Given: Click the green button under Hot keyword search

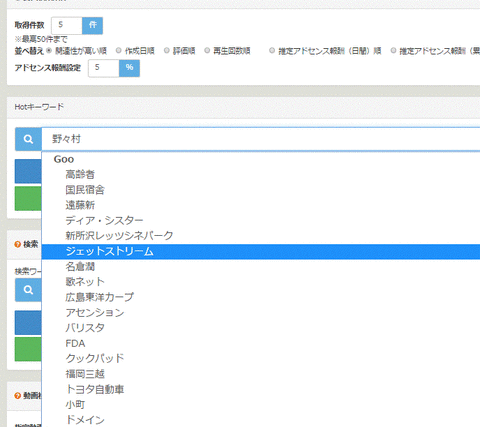Looking at the screenshot, I should point(28,198).
